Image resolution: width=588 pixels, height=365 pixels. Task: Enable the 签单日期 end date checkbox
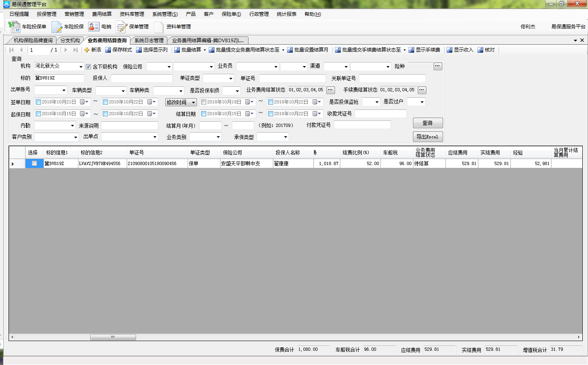[x=105, y=102]
